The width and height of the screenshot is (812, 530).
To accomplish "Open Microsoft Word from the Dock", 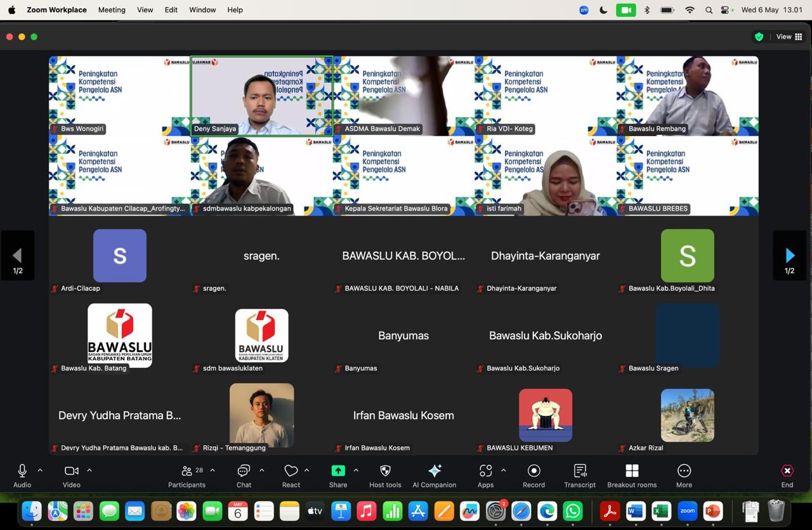I will pos(636,511).
